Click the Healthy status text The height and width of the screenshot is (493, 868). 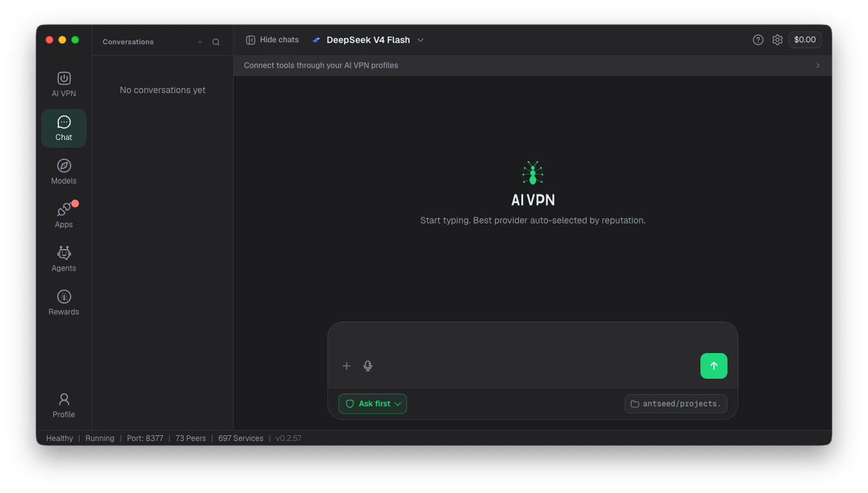tap(60, 438)
